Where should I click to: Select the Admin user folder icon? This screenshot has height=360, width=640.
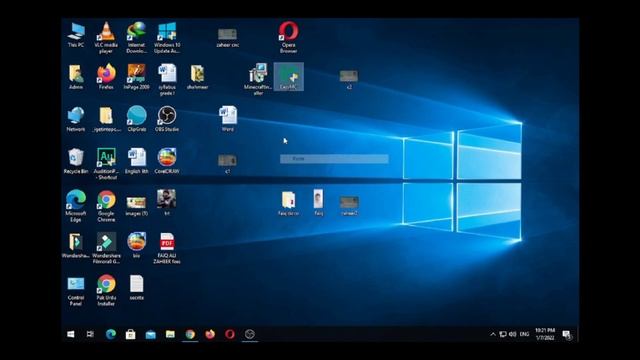(76, 77)
